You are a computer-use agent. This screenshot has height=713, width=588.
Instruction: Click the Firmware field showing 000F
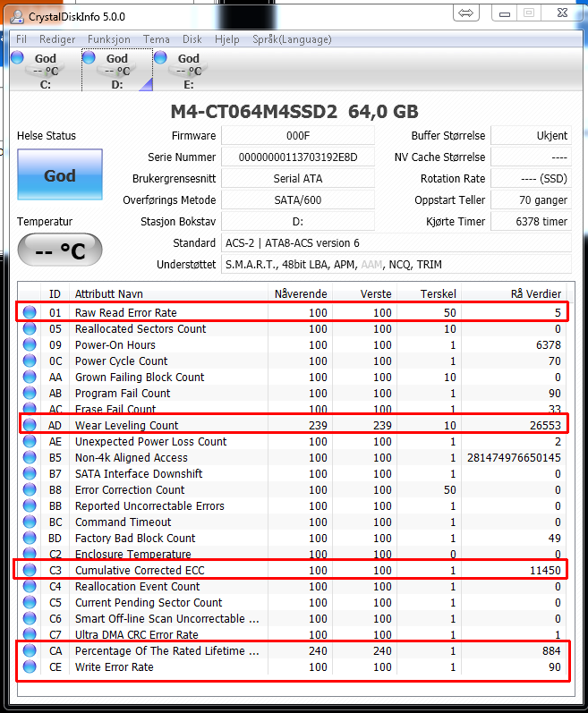click(x=298, y=135)
